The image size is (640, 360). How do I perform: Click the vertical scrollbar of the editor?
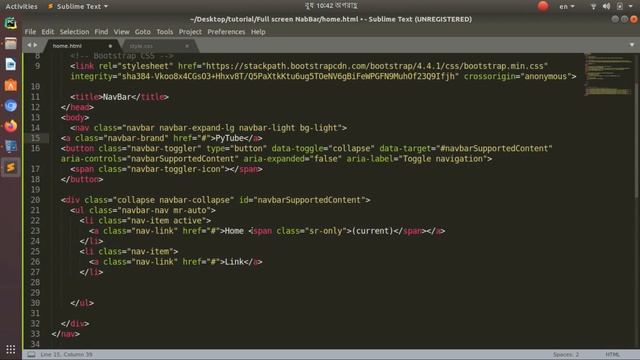coord(637,139)
